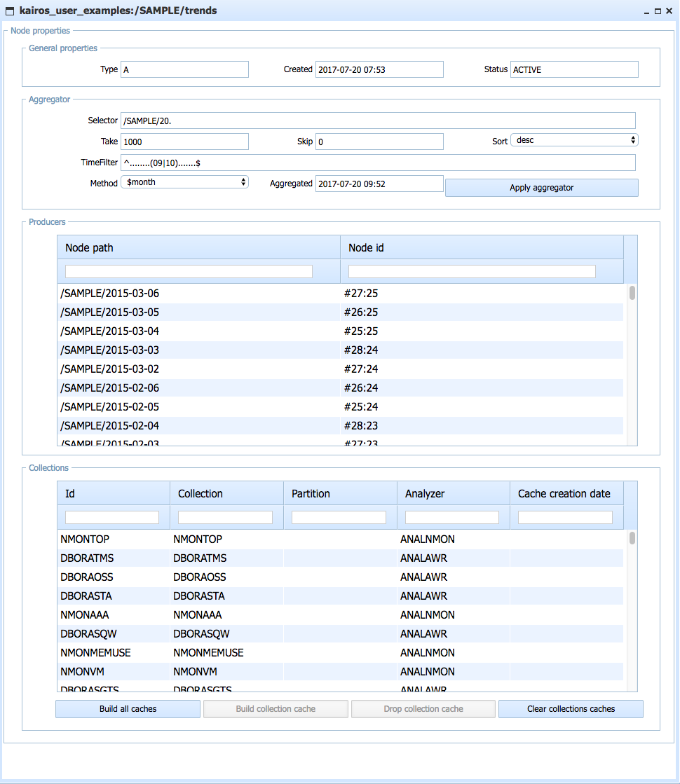
Task: Select the NMONTOP collection row
Action: (340, 539)
